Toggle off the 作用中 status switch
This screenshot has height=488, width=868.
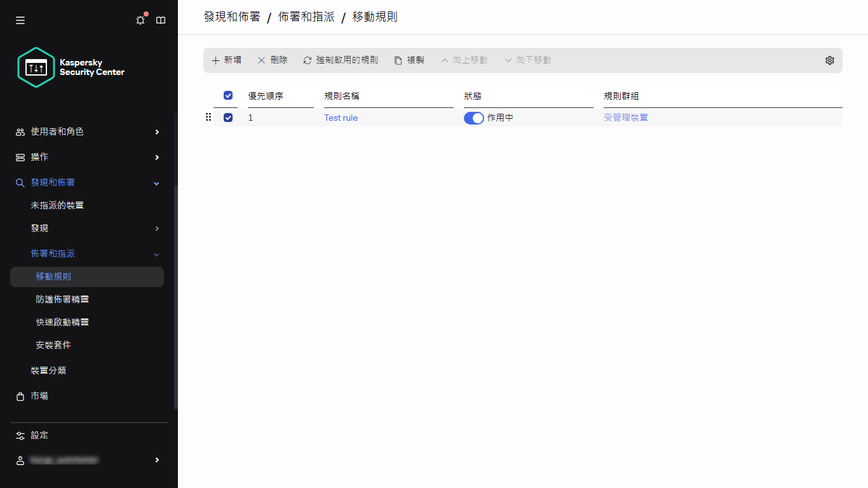(x=473, y=118)
